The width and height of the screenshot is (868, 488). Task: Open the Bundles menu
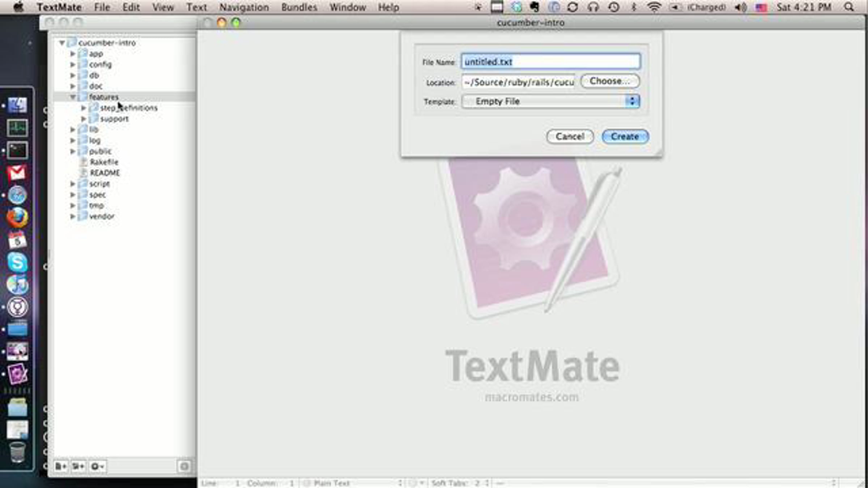tap(299, 7)
